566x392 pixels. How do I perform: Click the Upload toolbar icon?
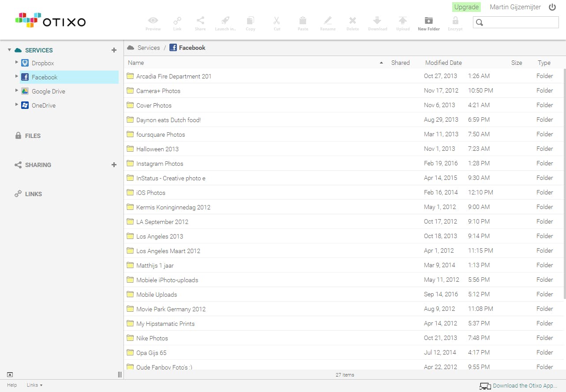[x=402, y=21]
